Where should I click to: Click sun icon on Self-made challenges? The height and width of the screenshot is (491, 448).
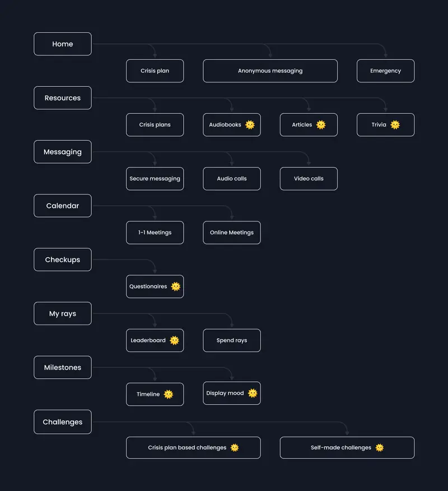pos(380,448)
